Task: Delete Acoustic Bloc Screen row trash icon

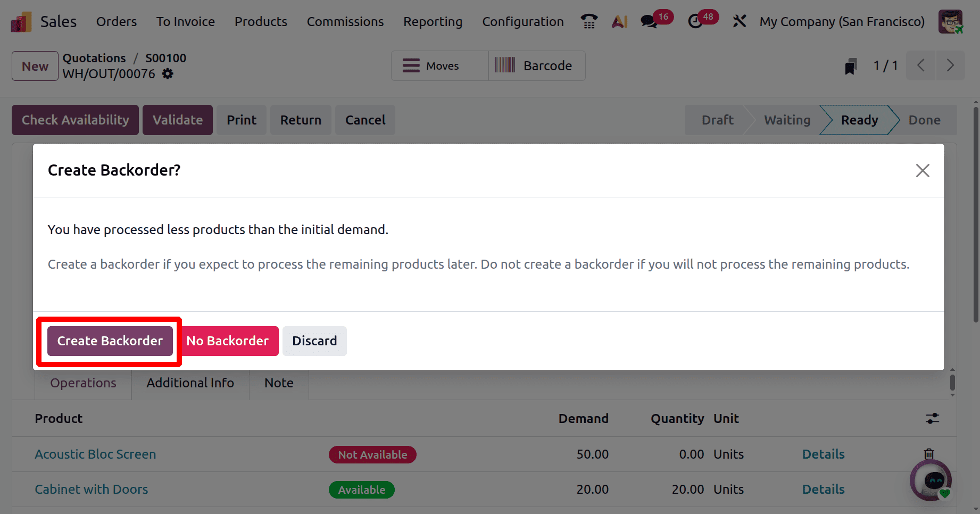Action: (929, 454)
